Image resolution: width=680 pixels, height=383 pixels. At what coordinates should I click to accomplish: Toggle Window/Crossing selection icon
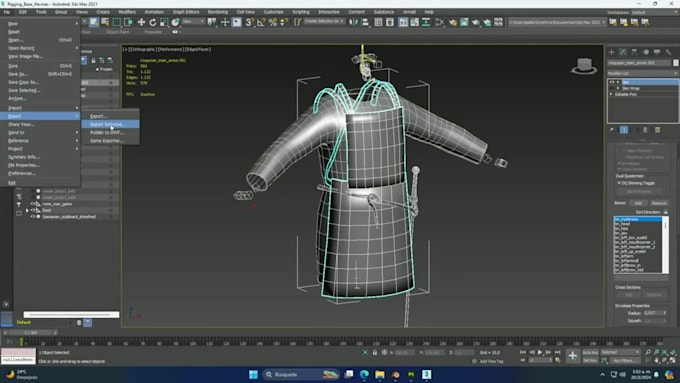tap(128, 22)
